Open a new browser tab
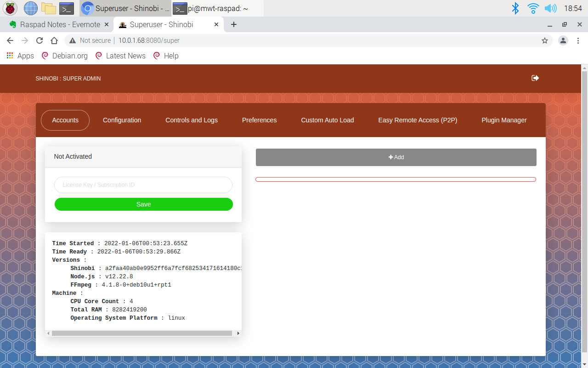This screenshot has height=368, width=588. (234, 24)
